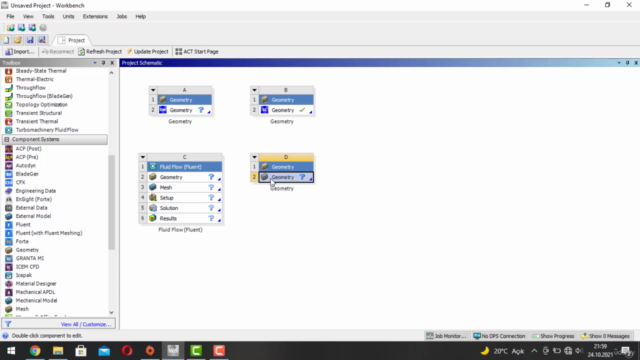Click the open project folder icon
Screen dimensions: 640x360
(18, 40)
